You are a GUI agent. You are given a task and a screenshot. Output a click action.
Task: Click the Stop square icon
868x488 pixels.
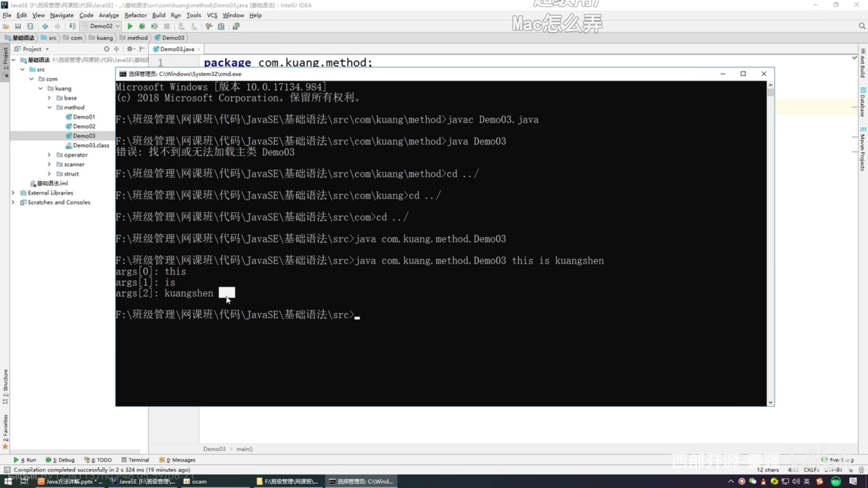coord(167,26)
